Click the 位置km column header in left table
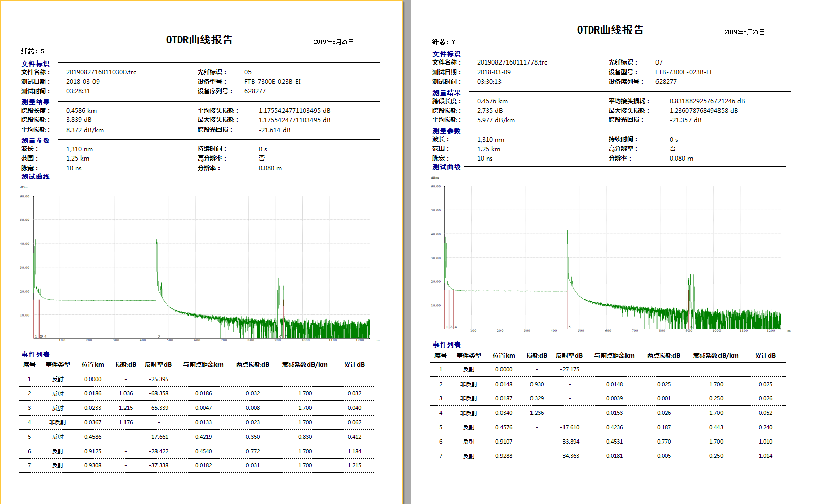This screenshot has height=504, width=814. tap(93, 364)
